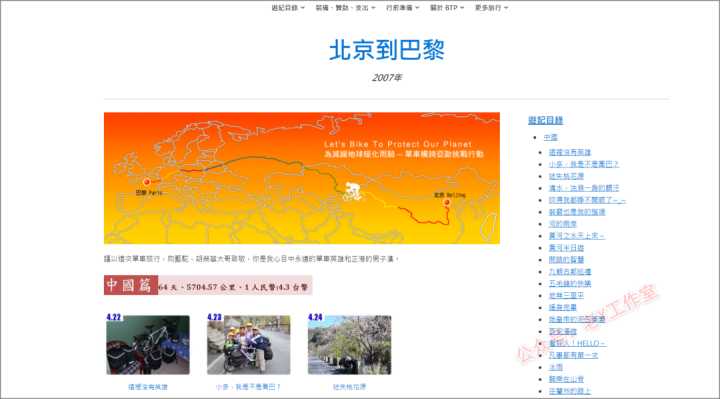The width and height of the screenshot is (720, 399).
Task: Click the Beijing-to-Paris route map banner
Action: (x=302, y=178)
